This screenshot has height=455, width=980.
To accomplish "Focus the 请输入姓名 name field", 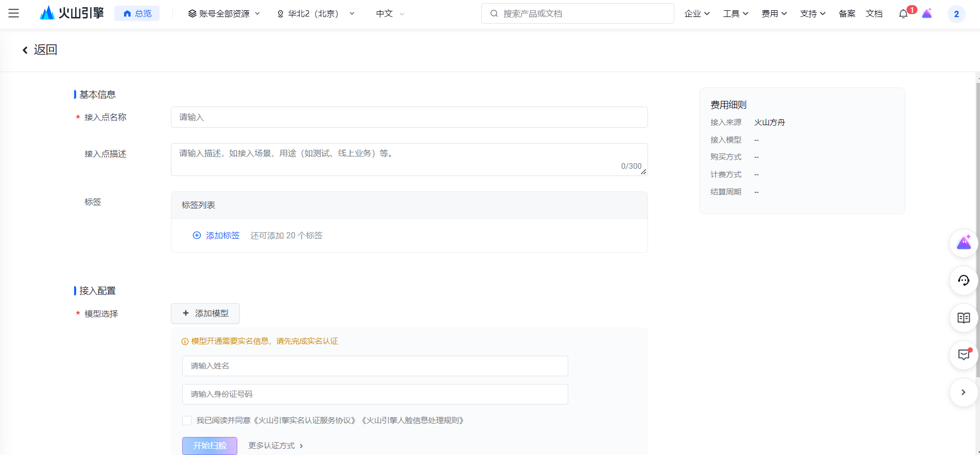I will (375, 366).
